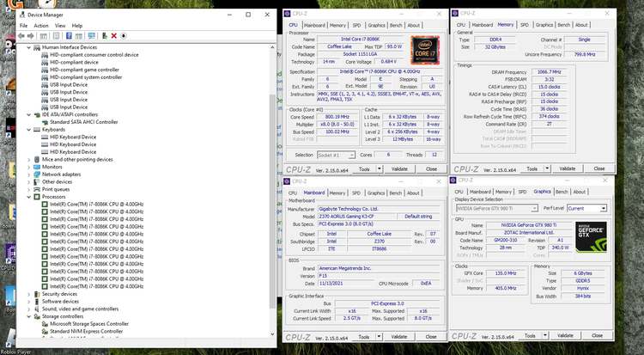Screen dimensions: 644x355
Task: Collapse the Processors node
Action: point(28,197)
